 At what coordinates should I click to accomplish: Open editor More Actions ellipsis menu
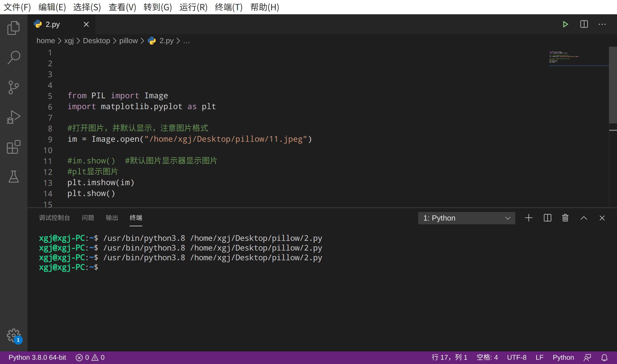coord(602,24)
